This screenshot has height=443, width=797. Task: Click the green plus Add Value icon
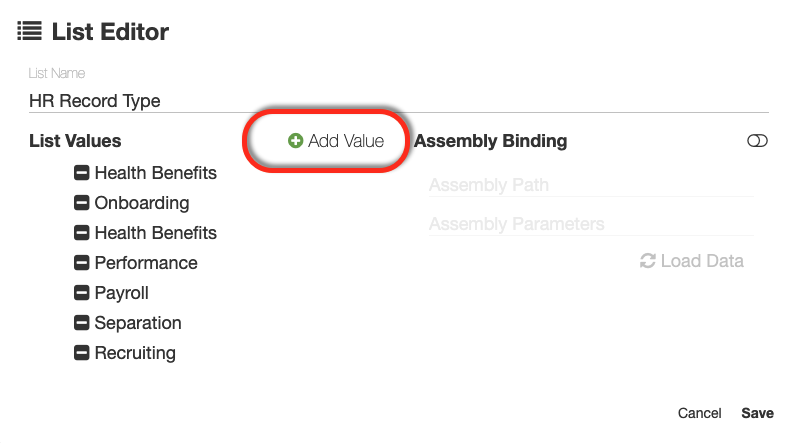295,141
